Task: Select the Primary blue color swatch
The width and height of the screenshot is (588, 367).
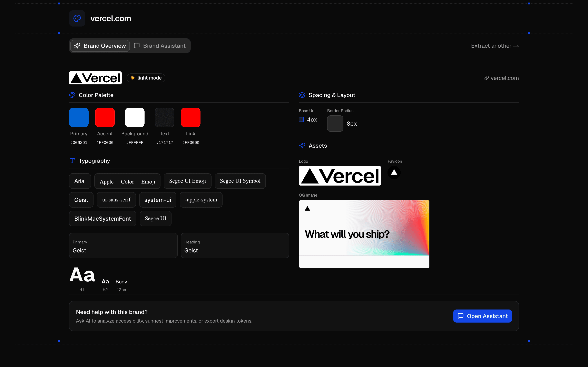Action: [78, 117]
